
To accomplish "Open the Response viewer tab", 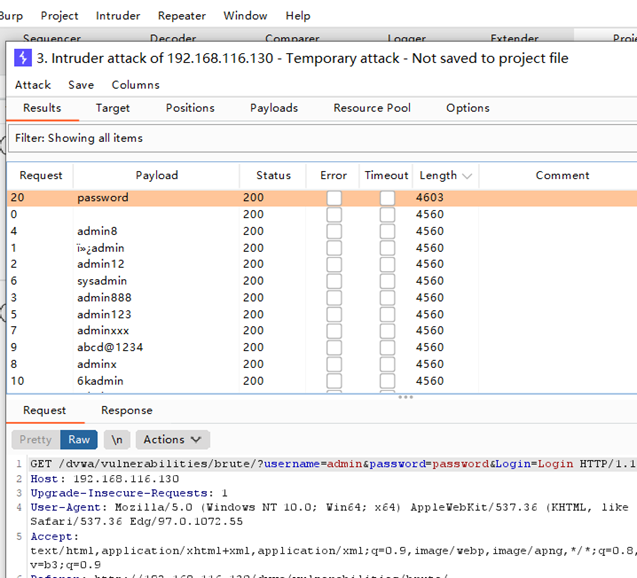I will pyautogui.click(x=127, y=411).
